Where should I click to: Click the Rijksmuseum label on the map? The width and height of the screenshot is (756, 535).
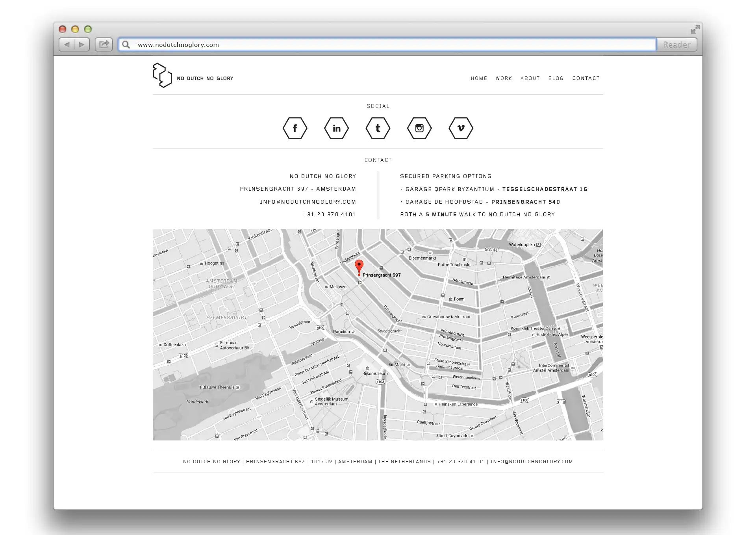pyautogui.click(x=375, y=373)
